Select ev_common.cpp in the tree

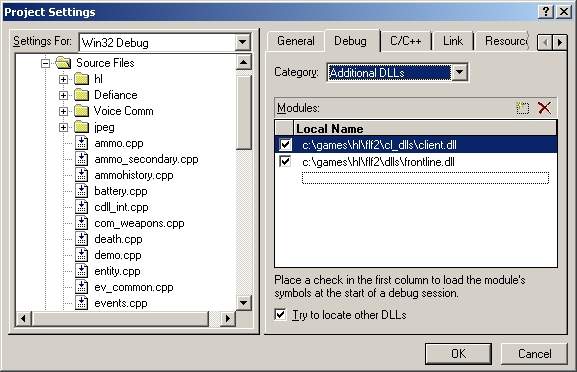pos(134,287)
